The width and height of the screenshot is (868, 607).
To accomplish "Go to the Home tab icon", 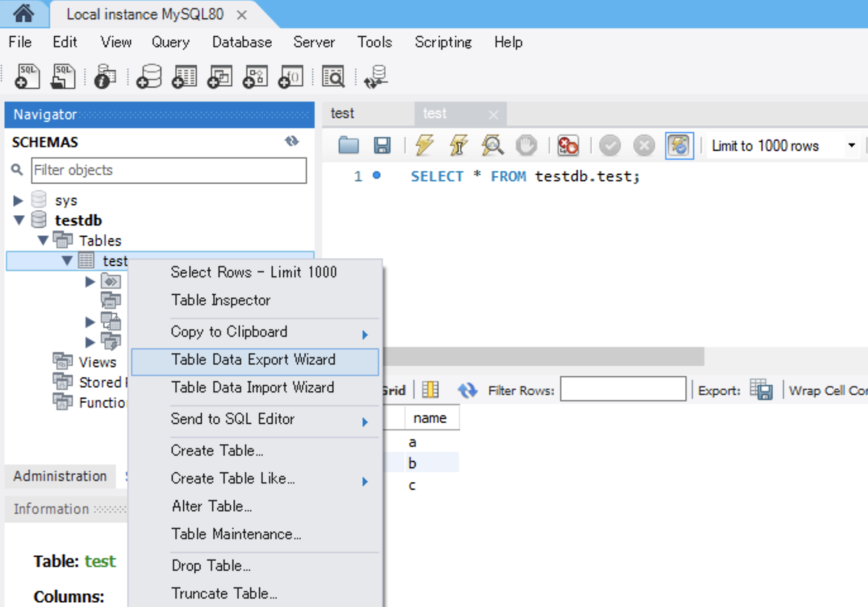I will pyautogui.click(x=23, y=13).
